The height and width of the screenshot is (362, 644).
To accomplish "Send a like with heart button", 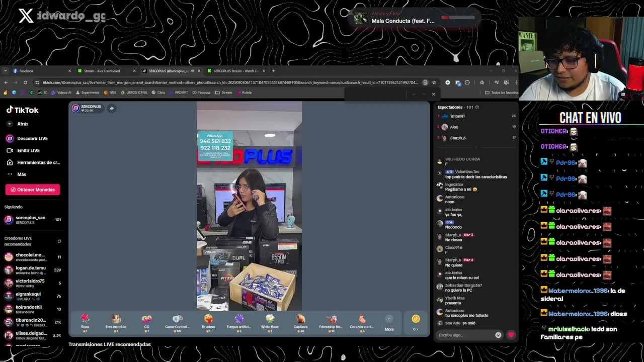I will pos(511,335).
